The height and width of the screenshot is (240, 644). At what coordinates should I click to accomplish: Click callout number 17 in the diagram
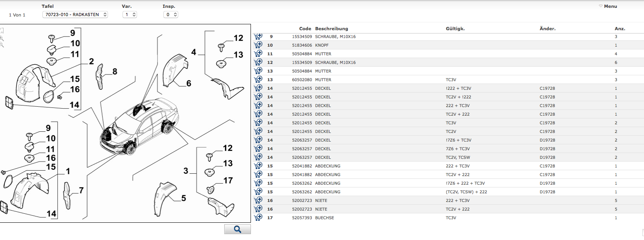(x=228, y=180)
